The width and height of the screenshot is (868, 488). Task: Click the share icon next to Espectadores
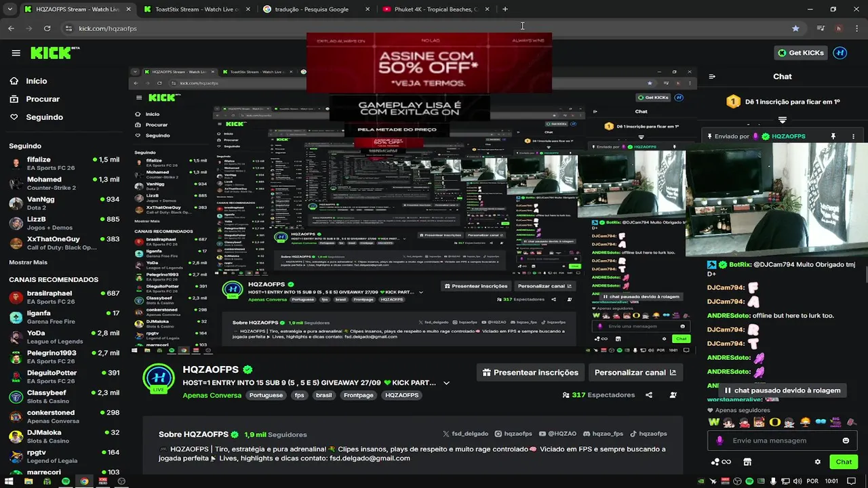click(x=649, y=395)
